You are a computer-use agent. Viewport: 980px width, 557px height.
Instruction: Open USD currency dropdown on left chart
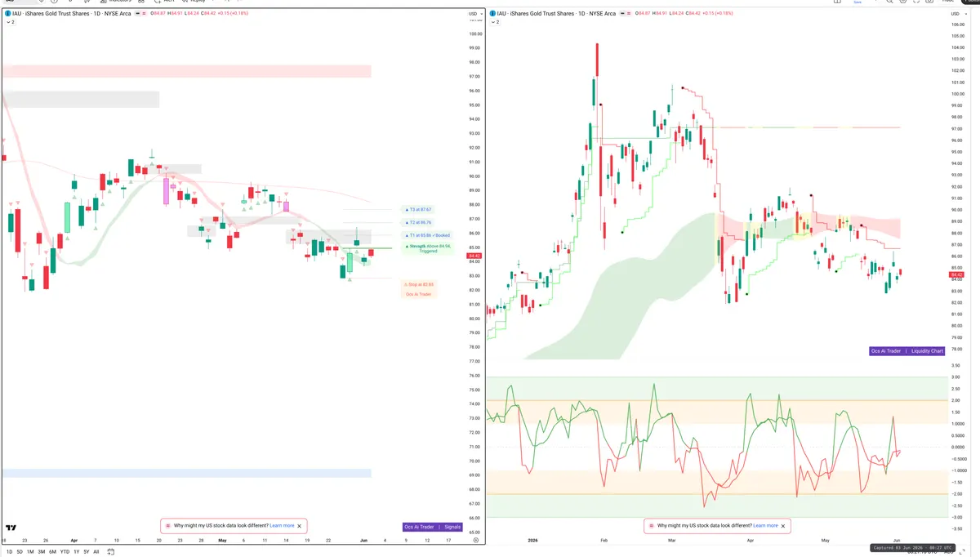click(474, 14)
